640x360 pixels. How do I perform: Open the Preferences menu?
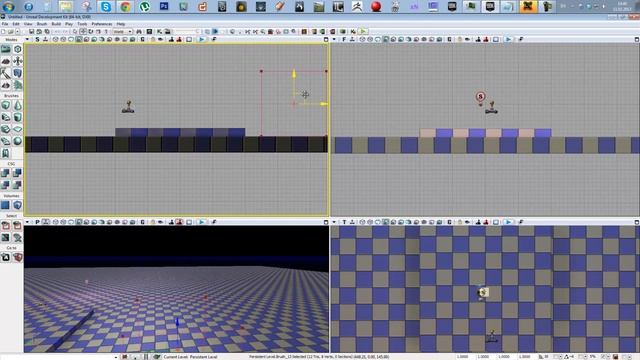102,24
